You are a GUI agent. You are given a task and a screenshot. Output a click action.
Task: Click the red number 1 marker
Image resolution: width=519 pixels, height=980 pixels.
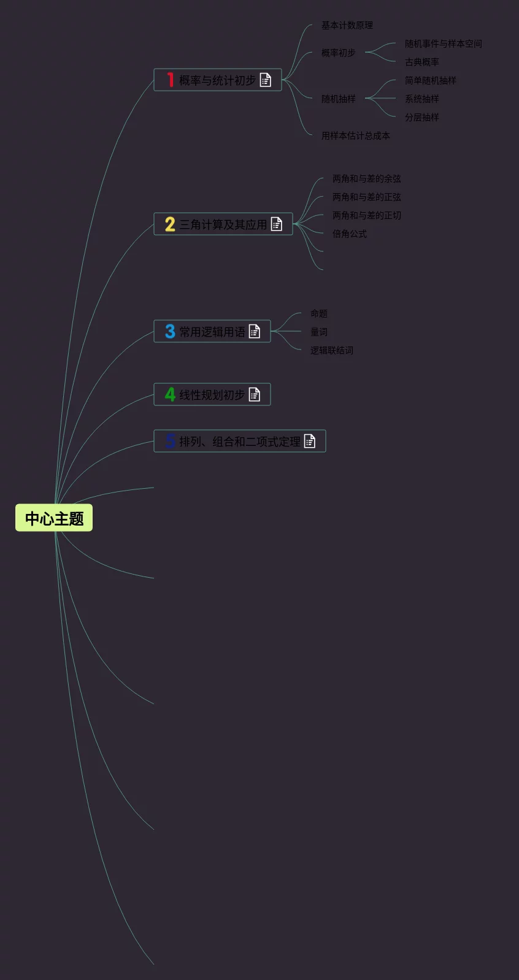click(170, 80)
